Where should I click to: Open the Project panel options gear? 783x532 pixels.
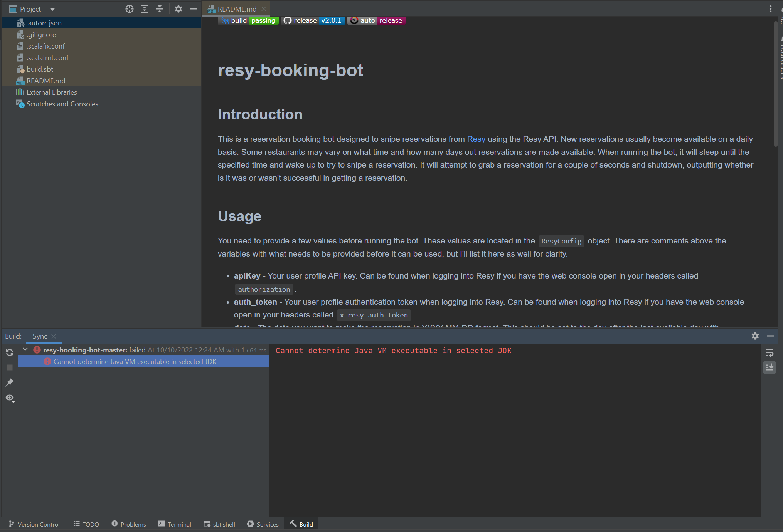coord(178,8)
